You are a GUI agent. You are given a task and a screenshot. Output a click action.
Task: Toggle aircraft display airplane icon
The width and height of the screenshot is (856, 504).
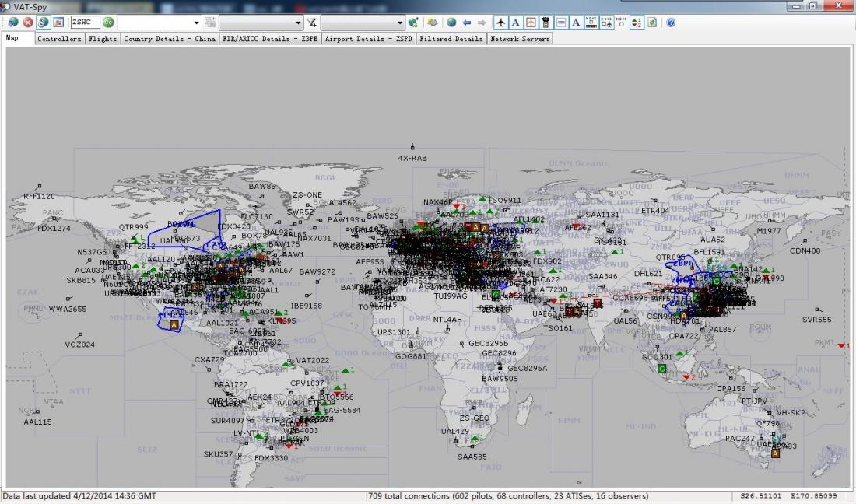tap(500, 23)
